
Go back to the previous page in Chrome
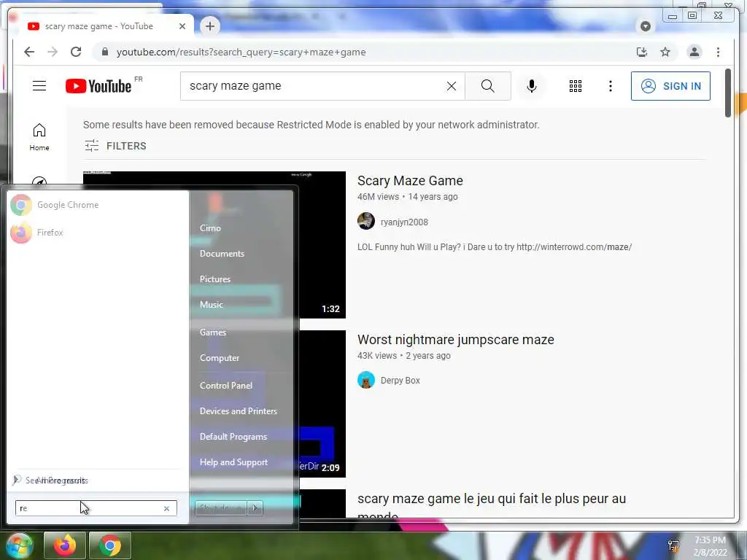pos(29,52)
